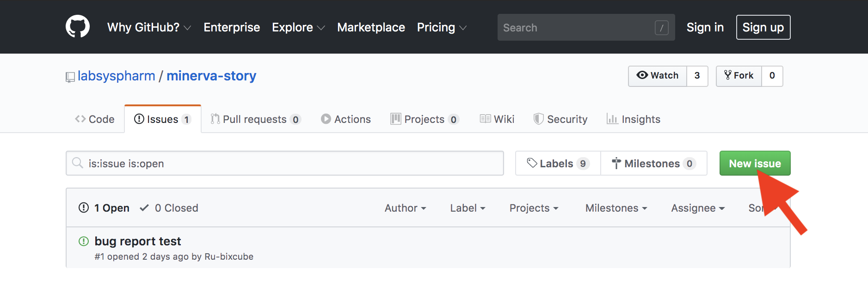Click the Milestones signpost icon
868x299 pixels.
pyautogui.click(x=616, y=163)
